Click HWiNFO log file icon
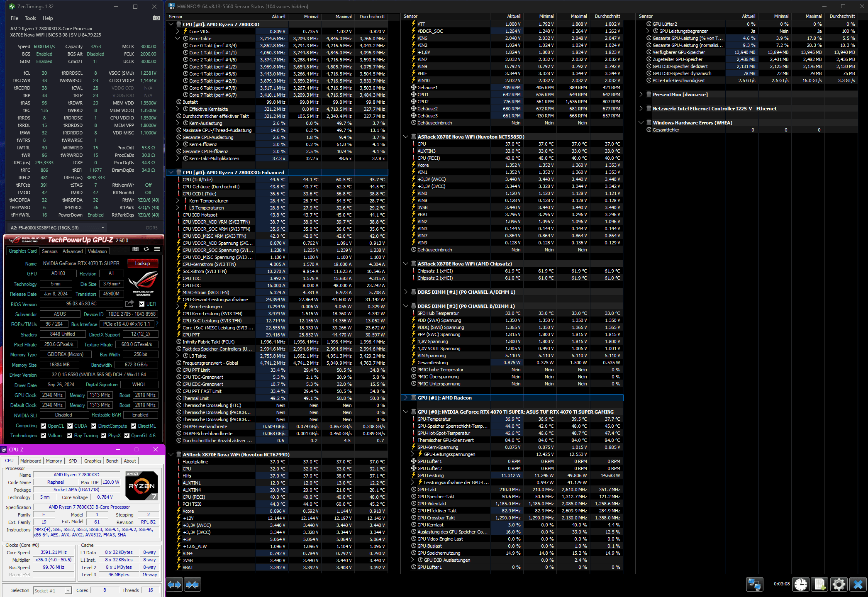The image size is (868, 597). click(819, 585)
